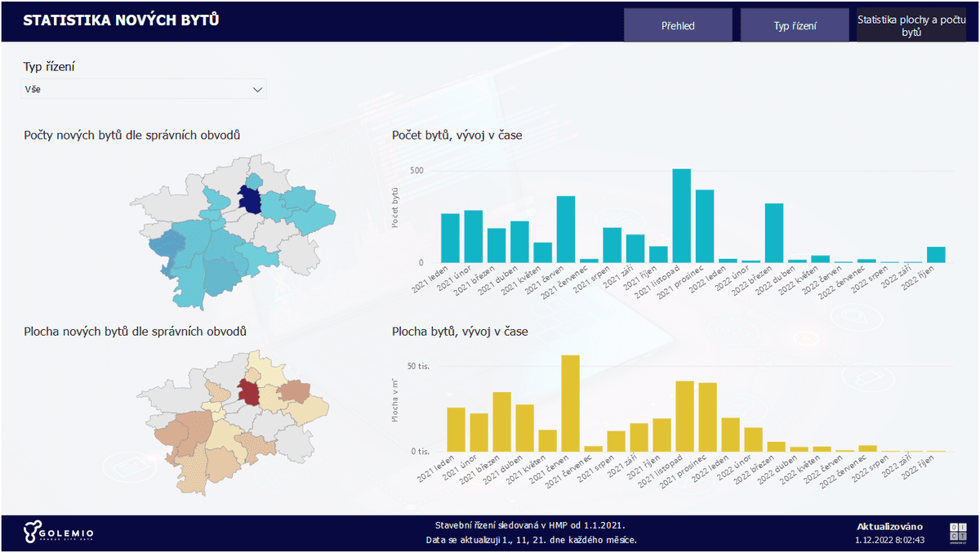Click the Golemio logo in the footer
Screen dimensions: 980x553
58,533
